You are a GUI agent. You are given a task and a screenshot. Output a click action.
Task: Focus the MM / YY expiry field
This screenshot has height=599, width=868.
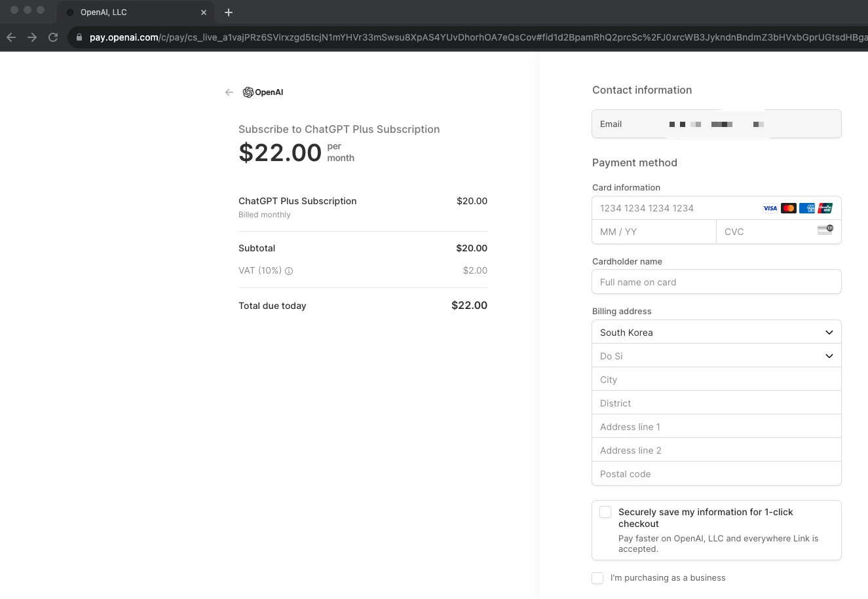654,232
